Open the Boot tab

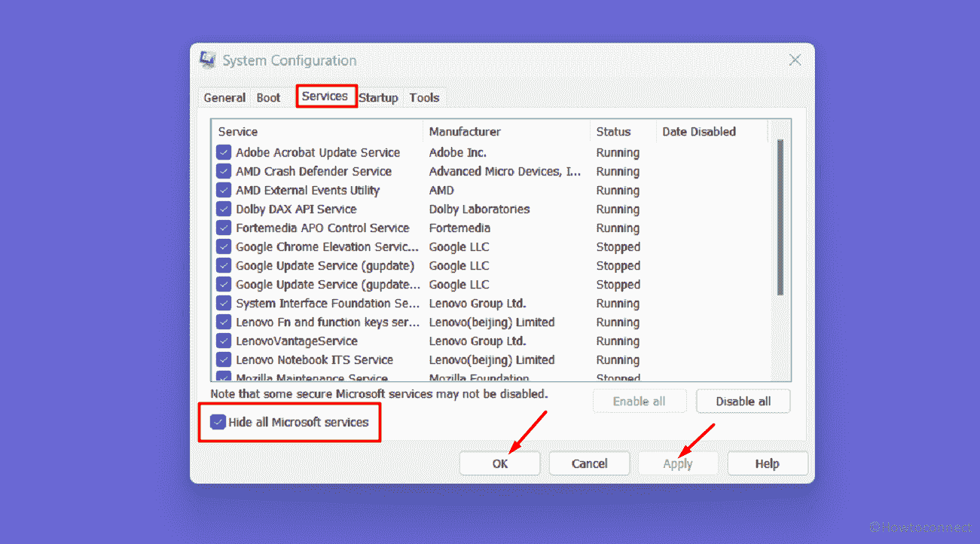(268, 98)
